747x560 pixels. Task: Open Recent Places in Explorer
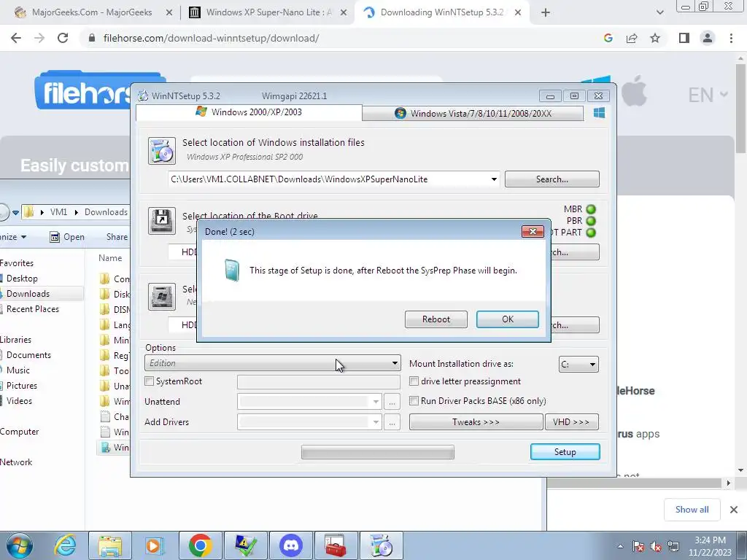tap(32, 309)
